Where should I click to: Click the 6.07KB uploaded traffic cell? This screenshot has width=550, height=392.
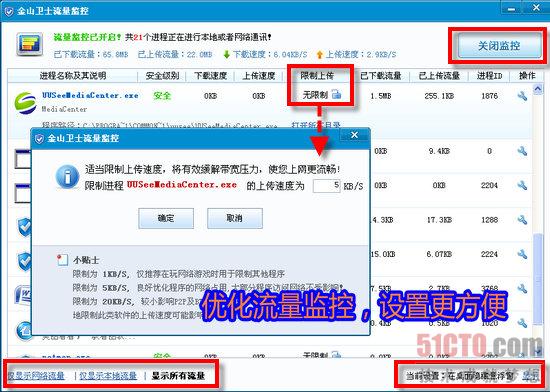(439, 254)
